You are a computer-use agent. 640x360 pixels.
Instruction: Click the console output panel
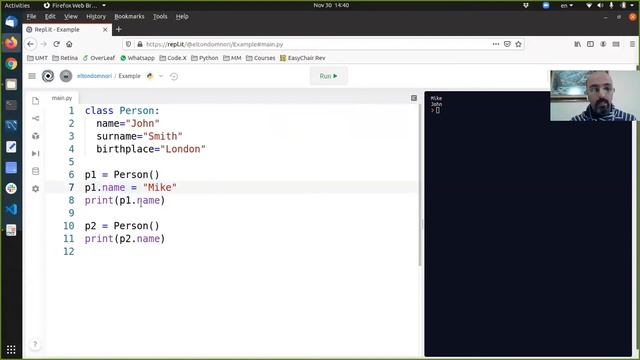pyautogui.click(x=528, y=224)
